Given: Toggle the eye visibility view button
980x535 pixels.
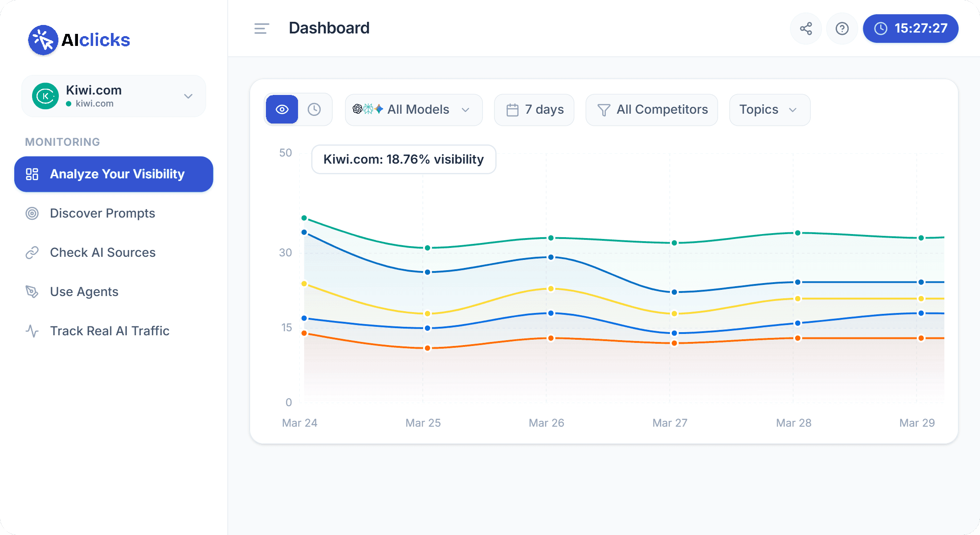Looking at the screenshot, I should 282,110.
